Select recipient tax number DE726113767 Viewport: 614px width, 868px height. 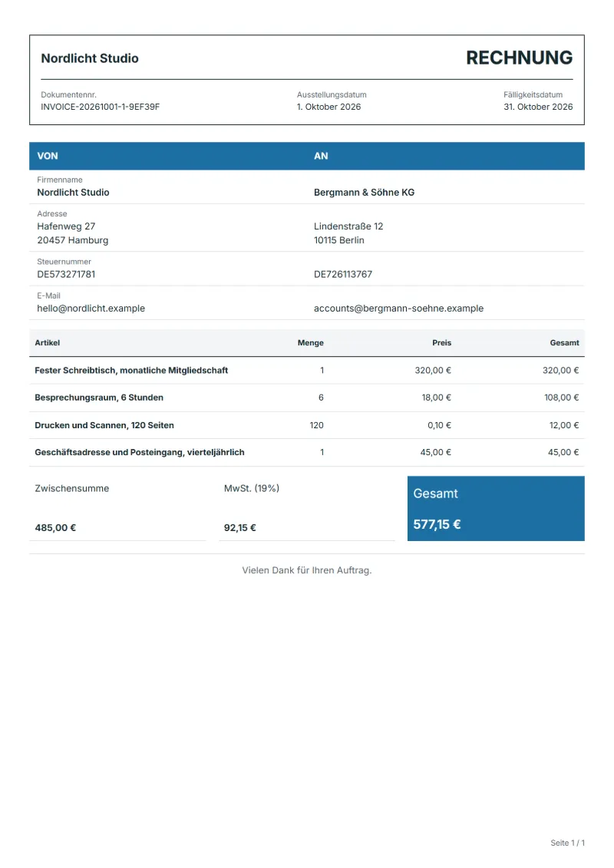coord(343,275)
